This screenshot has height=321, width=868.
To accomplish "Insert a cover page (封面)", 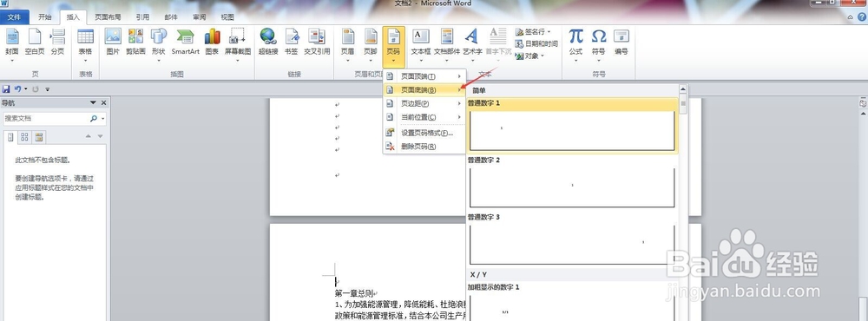I will [x=12, y=43].
